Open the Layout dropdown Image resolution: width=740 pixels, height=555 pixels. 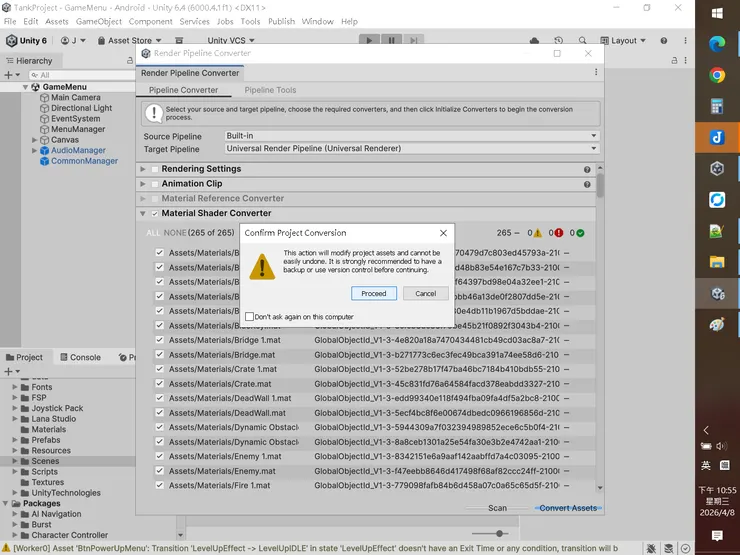tap(622, 41)
